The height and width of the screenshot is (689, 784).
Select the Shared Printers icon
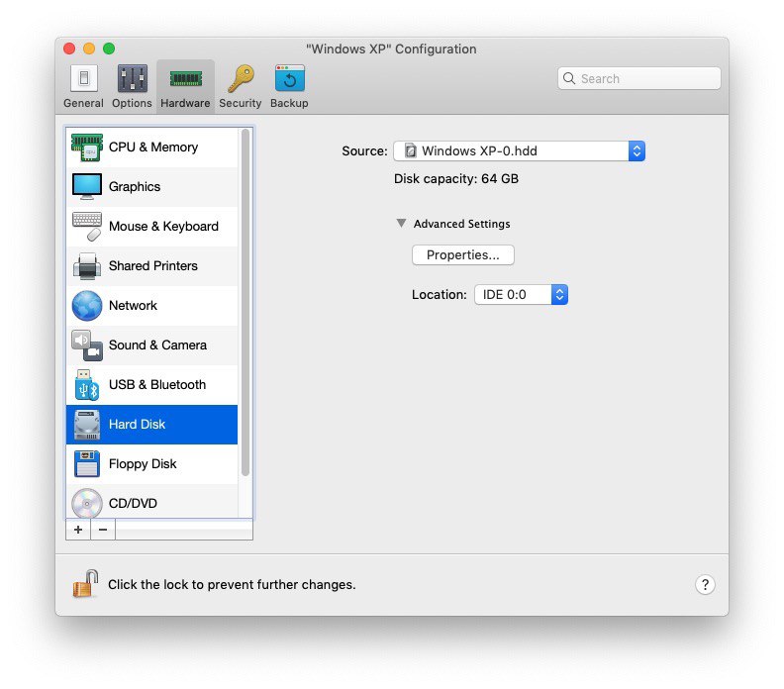(x=87, y=266)
